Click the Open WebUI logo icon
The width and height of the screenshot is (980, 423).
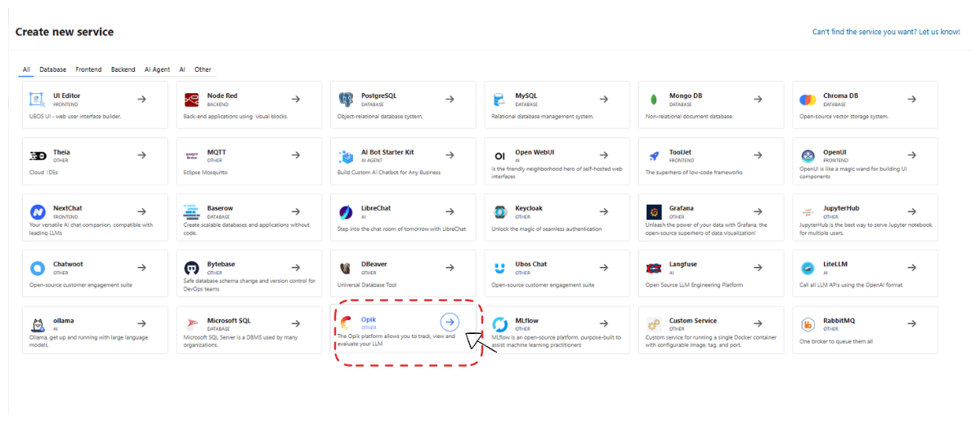point(499,156)
